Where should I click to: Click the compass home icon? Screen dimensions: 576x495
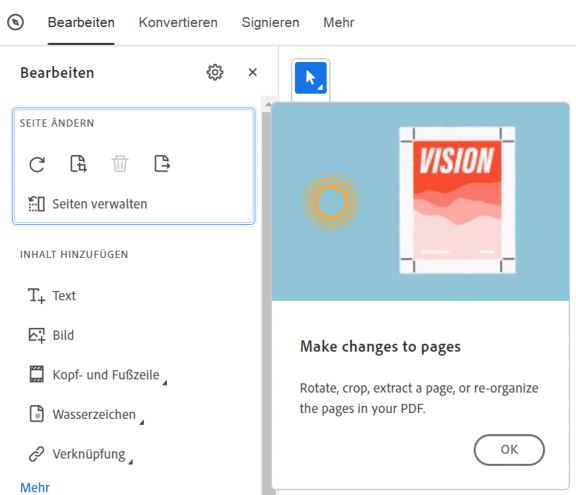15,22
